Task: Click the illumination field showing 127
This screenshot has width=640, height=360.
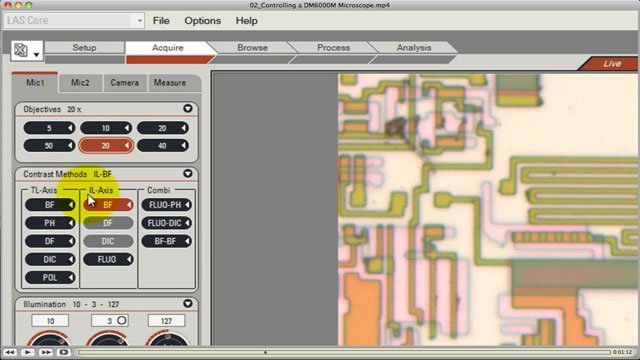Action: coord(167,321)
